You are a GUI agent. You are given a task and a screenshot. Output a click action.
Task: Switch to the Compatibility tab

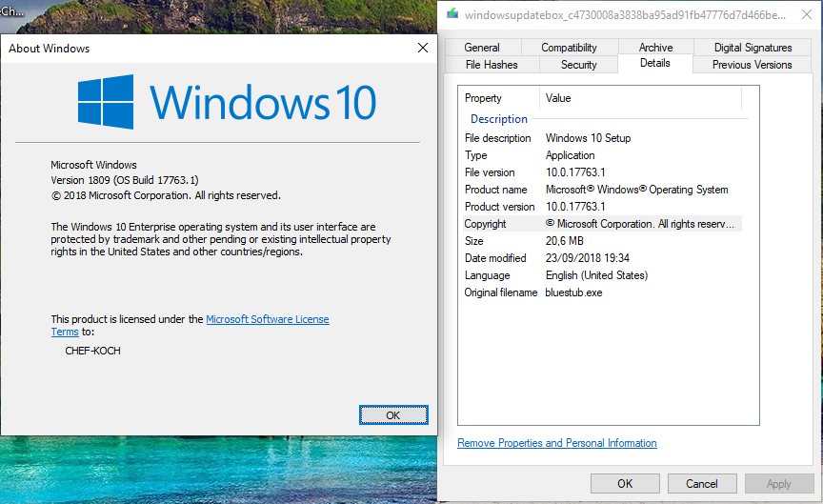pyautogui.click(x=569, y=48)
